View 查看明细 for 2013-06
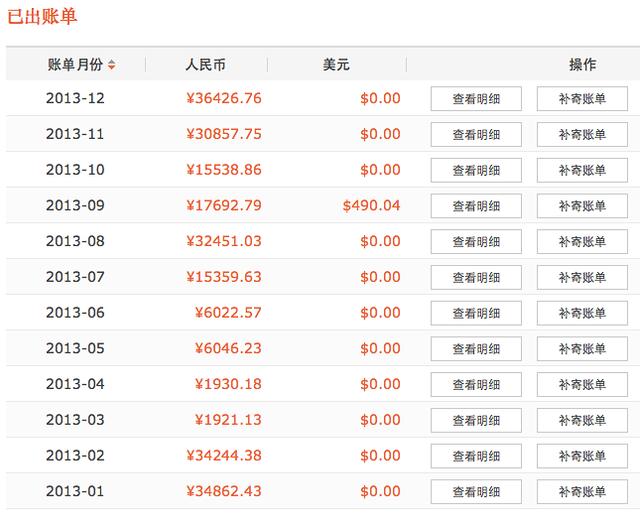Screen dimensions: 640x525 476,313
